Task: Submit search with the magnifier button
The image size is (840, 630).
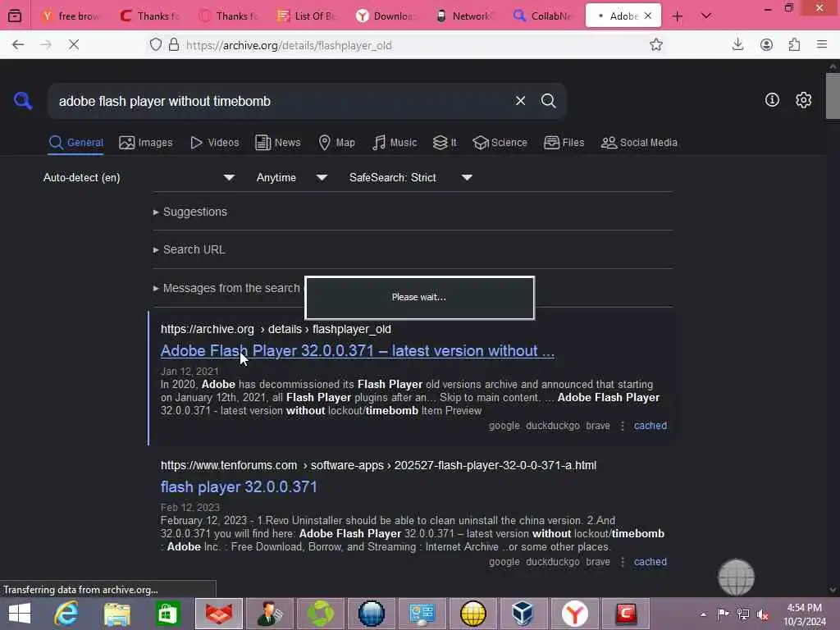Action: pyautogui.click(x=548, y=101)
